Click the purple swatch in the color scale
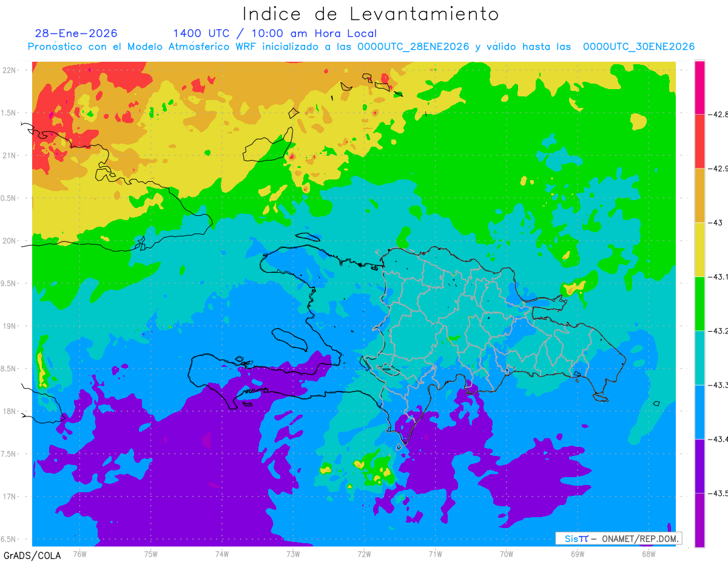The width and height of the screenshot is (728, 562). 699,466
